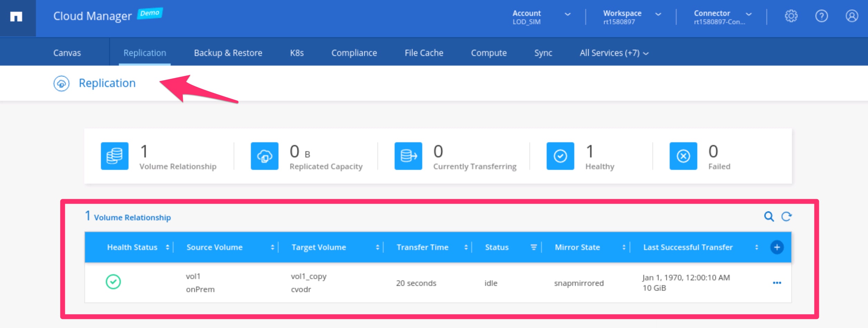
Task: Expand the All Services (+7) menu
Action: coord(614,53)
